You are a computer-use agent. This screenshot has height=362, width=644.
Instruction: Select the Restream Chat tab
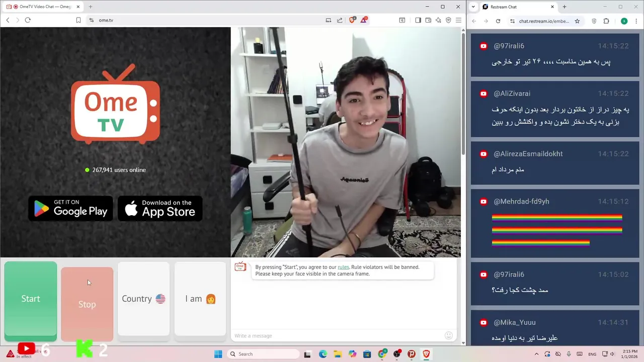[518, 7]
